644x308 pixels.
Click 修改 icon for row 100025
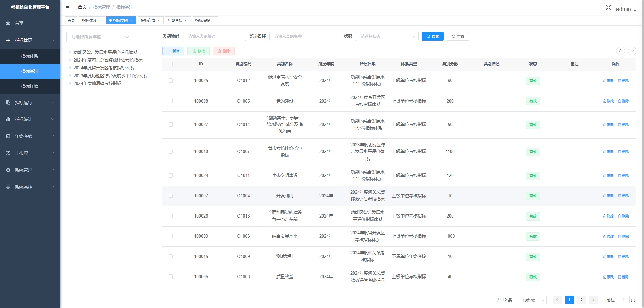tap(608, 81)
